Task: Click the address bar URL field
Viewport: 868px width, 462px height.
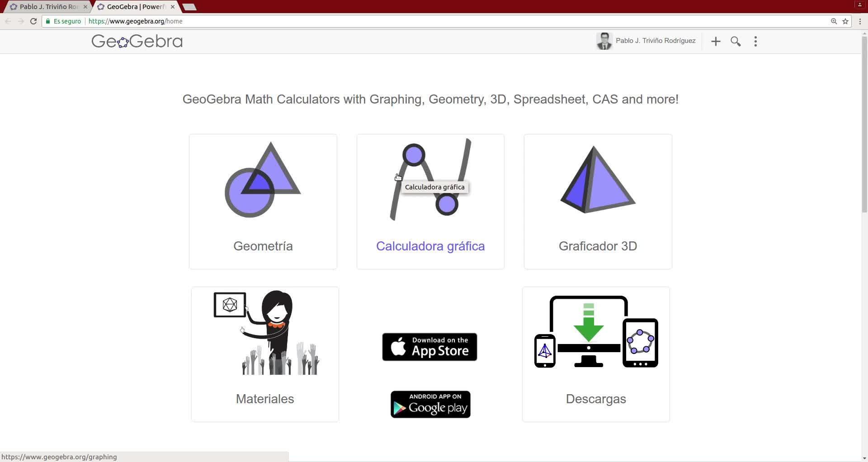Action: click(x=447, y=21)
